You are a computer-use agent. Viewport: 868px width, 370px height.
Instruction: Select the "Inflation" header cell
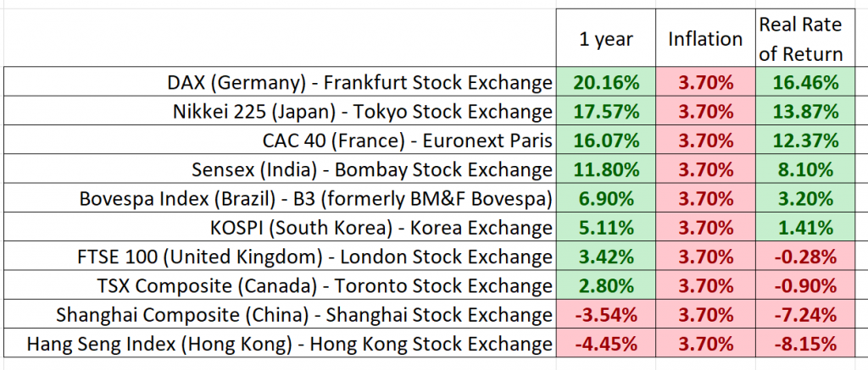(x=705, y=39)
